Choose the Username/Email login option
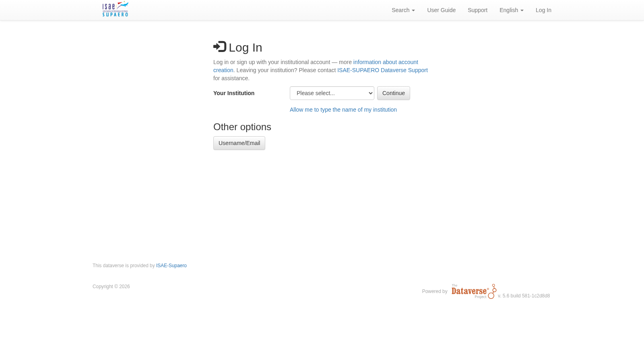 pyautogui.click(x=239, y=143)
